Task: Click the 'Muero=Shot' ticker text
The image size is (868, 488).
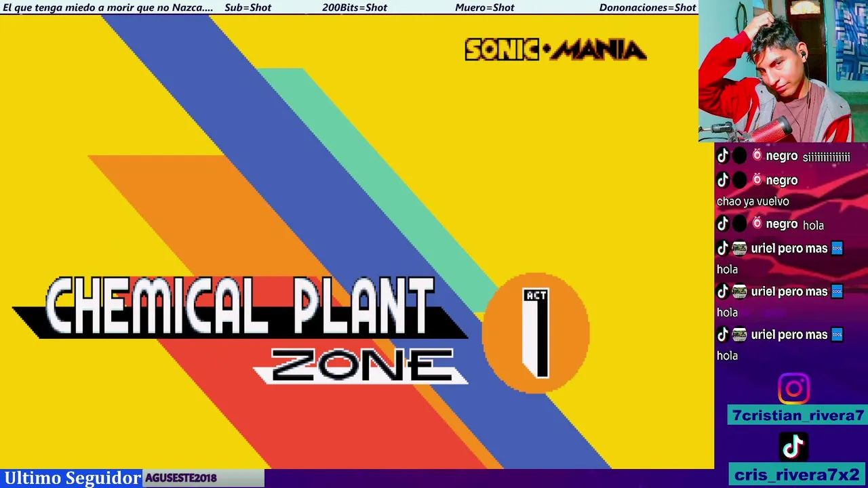Action: click(x=485, y=7)
